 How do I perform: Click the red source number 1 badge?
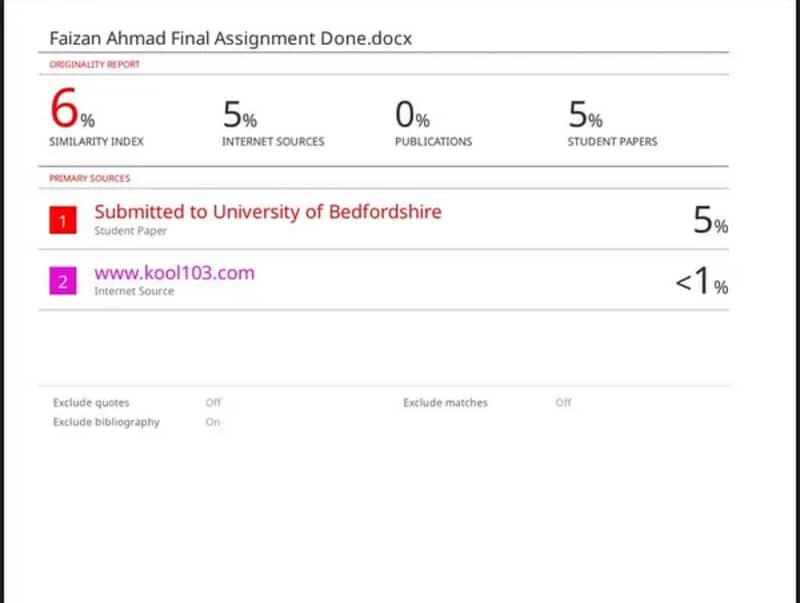[63, 220]
